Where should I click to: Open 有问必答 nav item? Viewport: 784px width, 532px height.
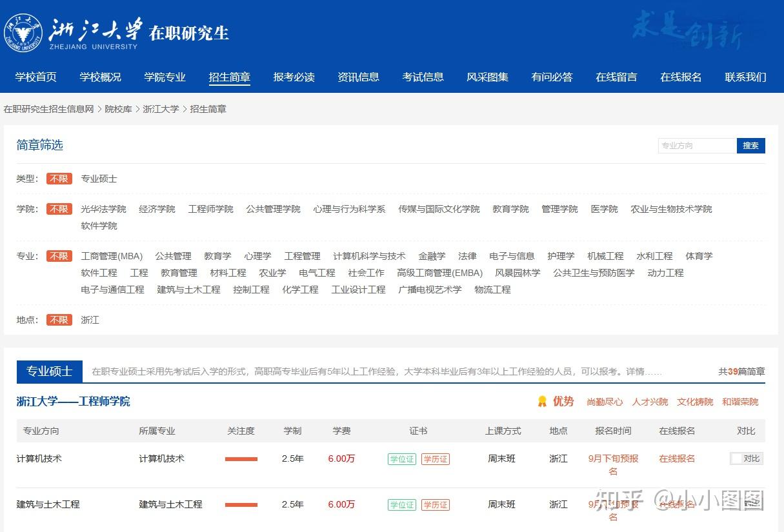(552, 77)
